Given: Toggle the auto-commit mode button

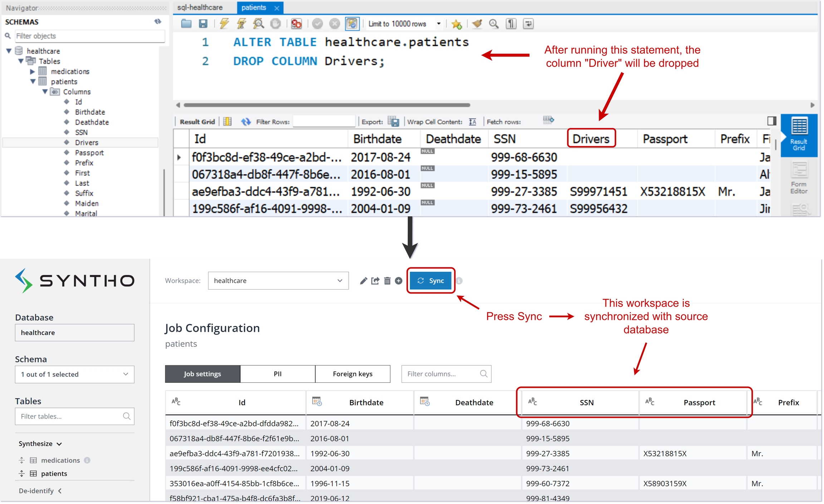Looking at the screenshot, I should pyautogui.click(x=352, y=24).
